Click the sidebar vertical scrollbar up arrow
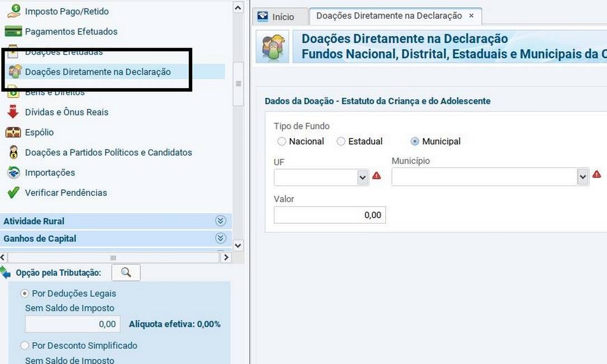 pos(238,7)
